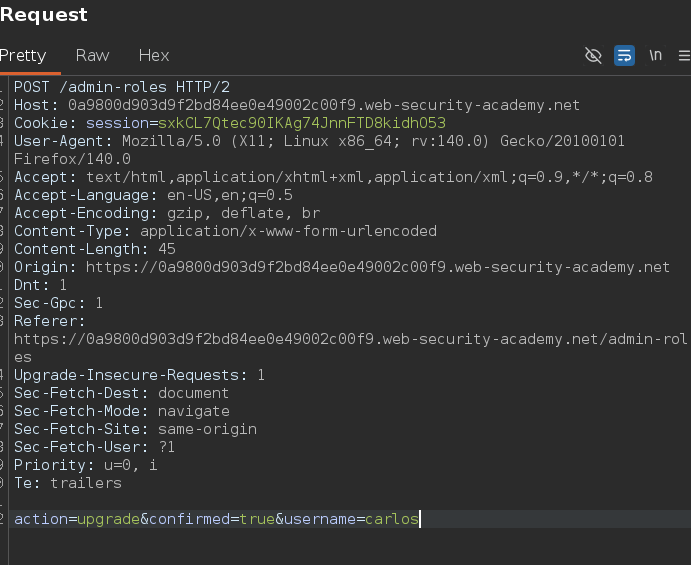Click the Referer URL ending in admin-rol

tap(351, 339)
